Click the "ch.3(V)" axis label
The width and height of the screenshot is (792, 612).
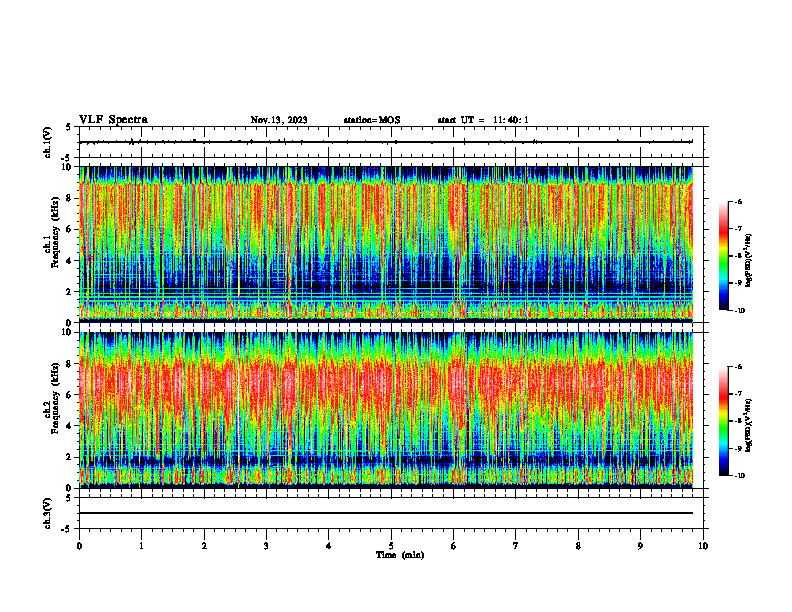(48, 513)
